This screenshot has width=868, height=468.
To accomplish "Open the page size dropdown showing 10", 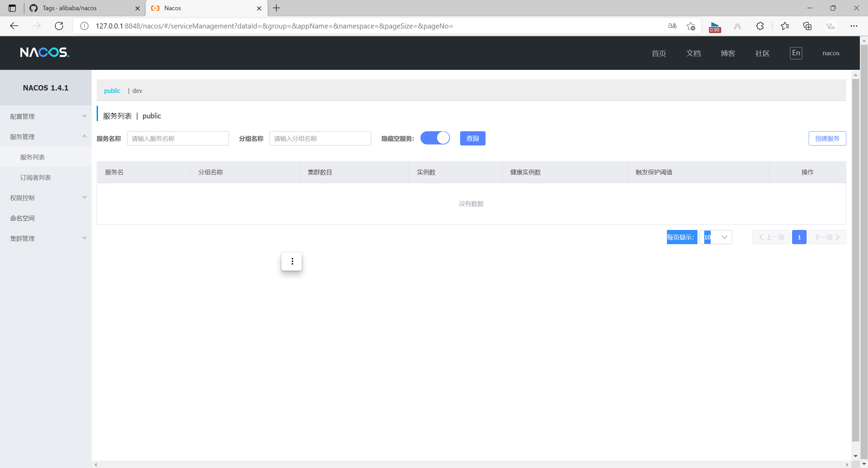I will (x=716, y=237).
